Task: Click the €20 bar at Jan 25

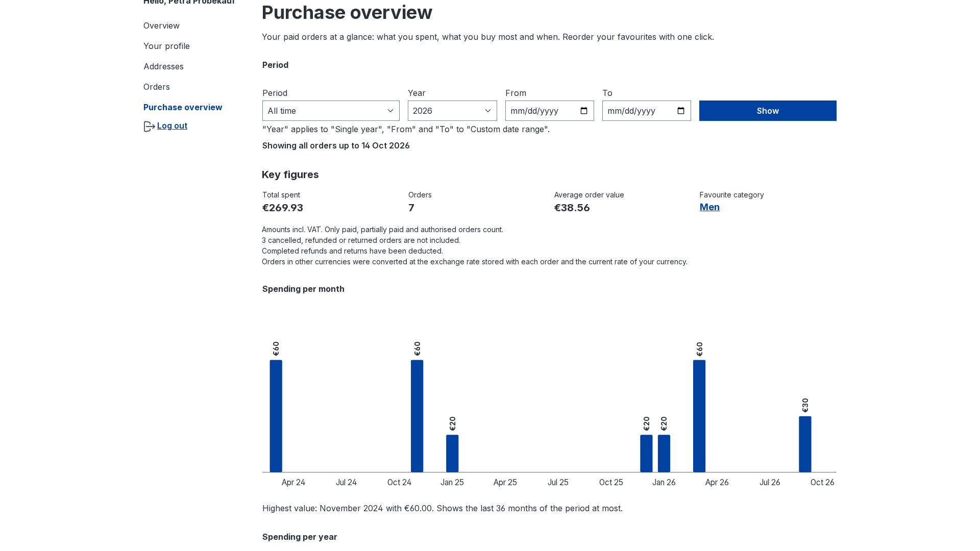Action: point(452,453)
